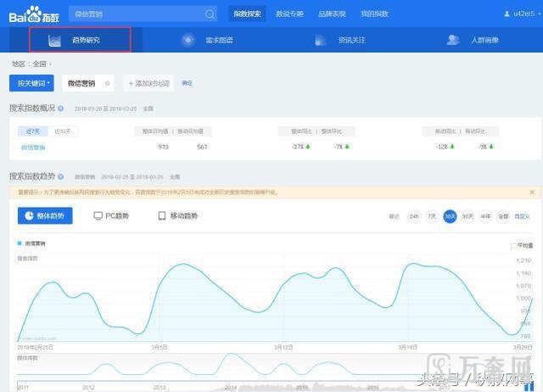Click the help icon beside 搜索指数趋势
Image resolution: width=543 pixels, height=392 pixels.
point(60,176)
